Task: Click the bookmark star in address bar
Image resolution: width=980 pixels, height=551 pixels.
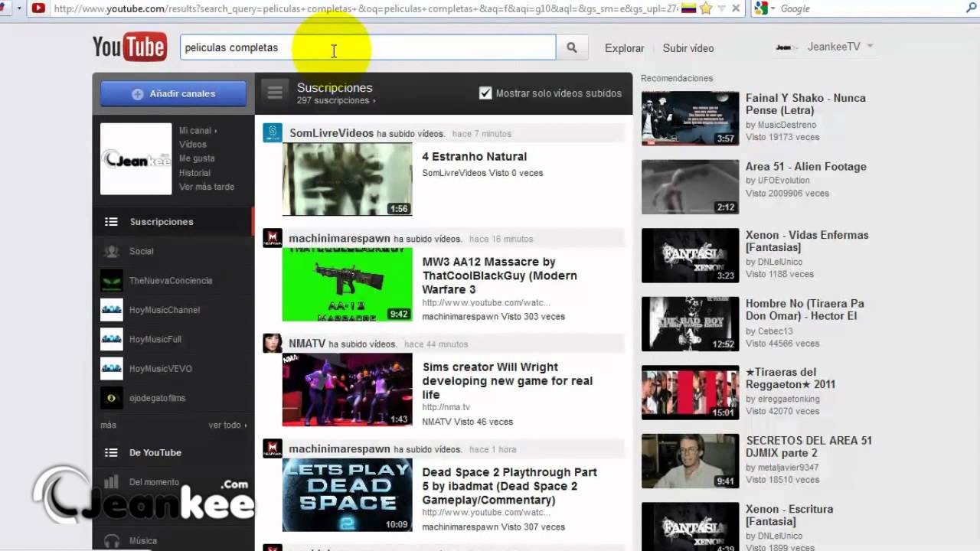Action: tap(705, 8)
